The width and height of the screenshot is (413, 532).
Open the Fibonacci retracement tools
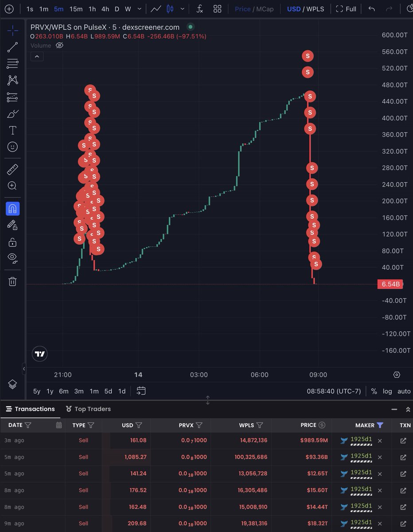[x=12, y=64]
